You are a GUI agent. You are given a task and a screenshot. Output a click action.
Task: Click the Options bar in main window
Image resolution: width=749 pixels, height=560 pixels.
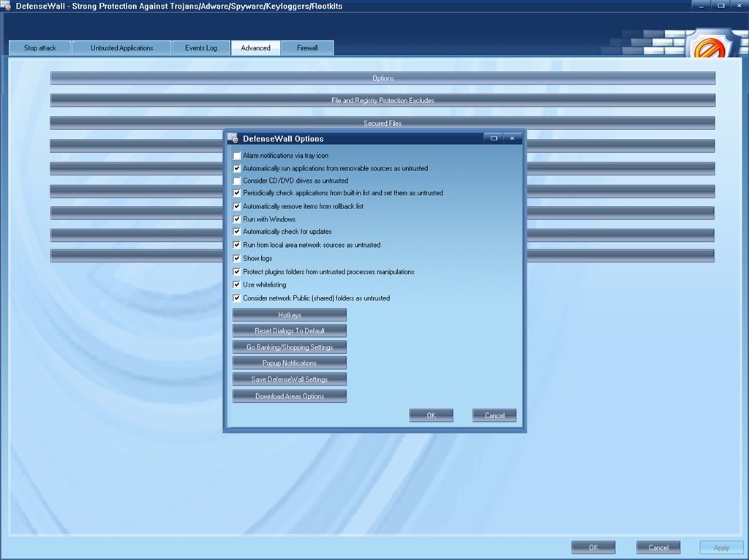[383, 78]
